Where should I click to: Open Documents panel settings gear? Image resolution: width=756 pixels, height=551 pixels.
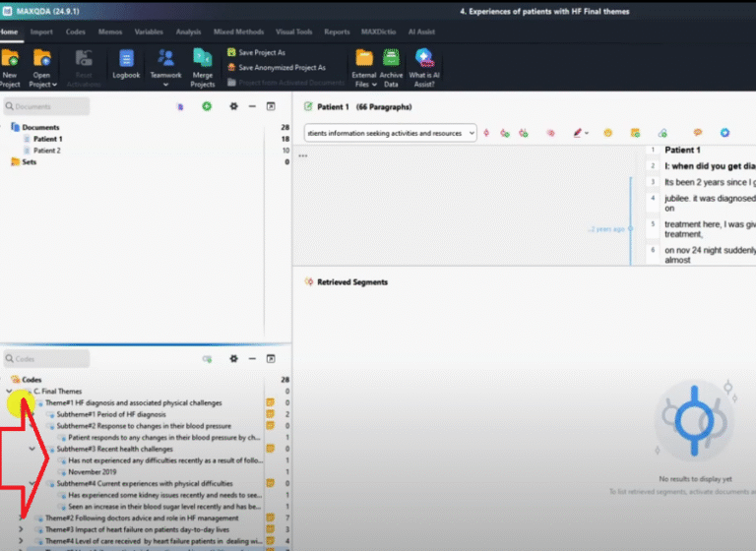(233, 106)
